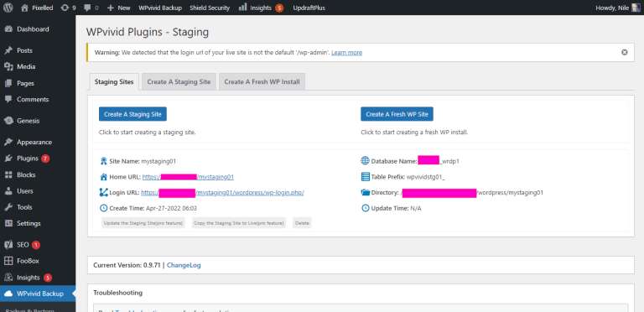Click the orange Insights badge in admin bar
The height and width of the screenshot is (312, 644).
click(x=279, y=8)
